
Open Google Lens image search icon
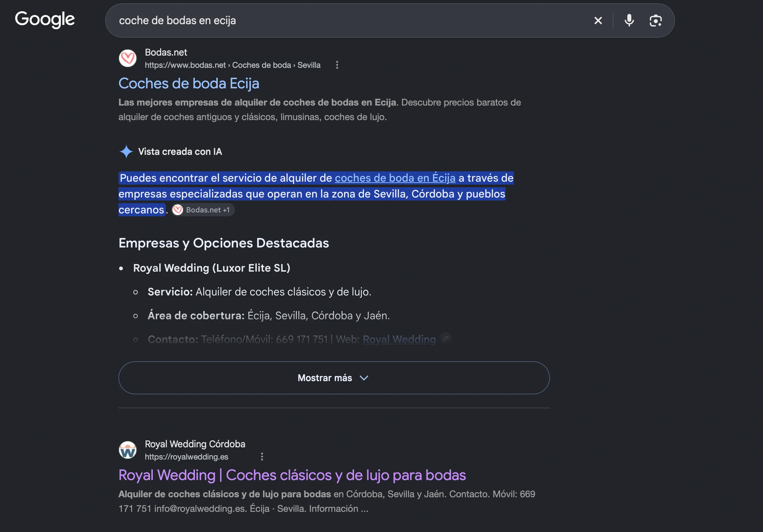(655, 21)
